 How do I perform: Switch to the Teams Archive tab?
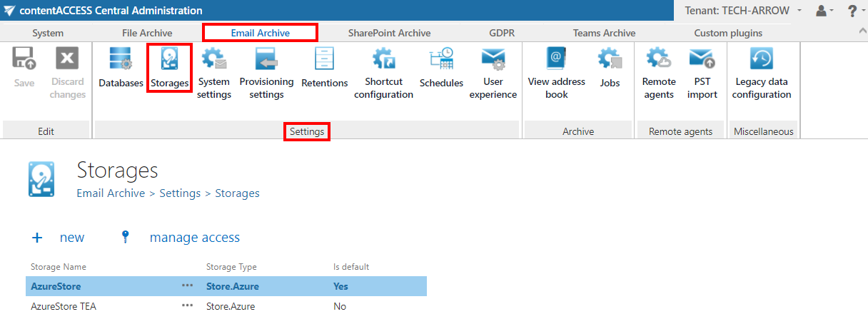[x=604, y=33]
